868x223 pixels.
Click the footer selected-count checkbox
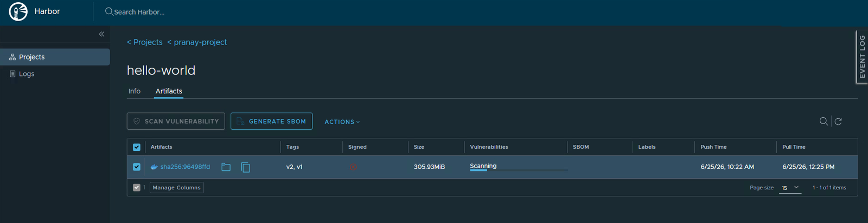137,188
